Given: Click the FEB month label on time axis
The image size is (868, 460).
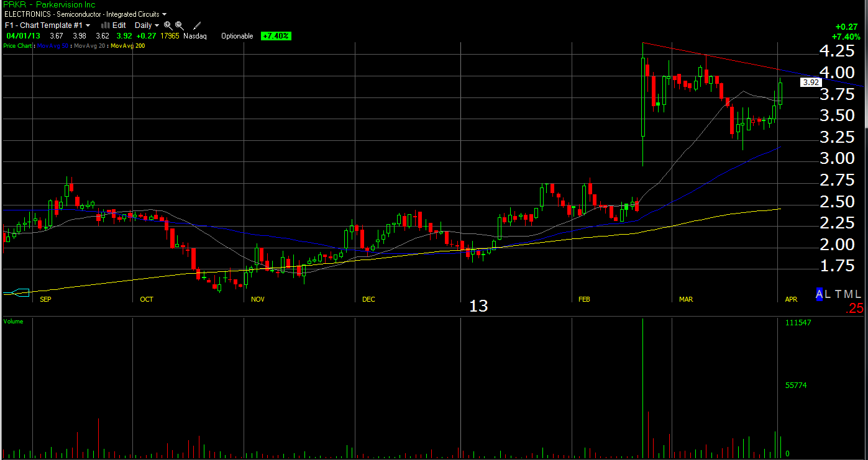Looking at the screenshot, I should pyautogui.click(x=584, y=299).
